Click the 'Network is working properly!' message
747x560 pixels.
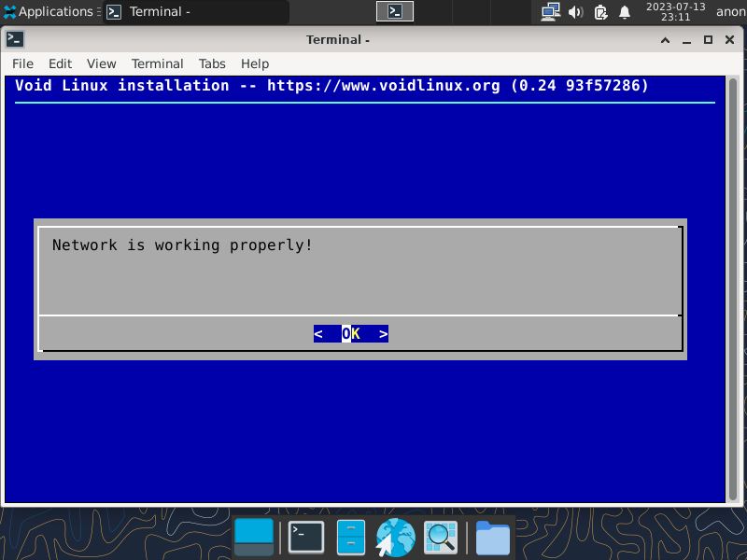pos(182,245)
